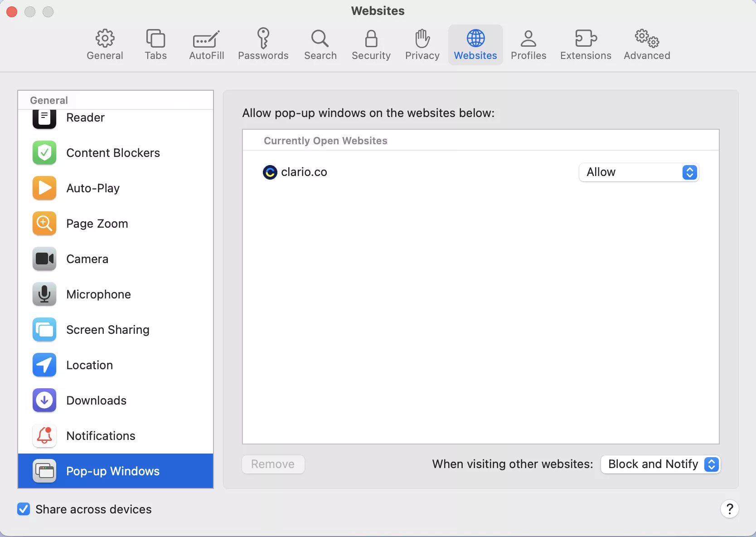Select Reader in the sidebar list
The width and height of the screenshot is (756, 537).
(x=85, y=118)
